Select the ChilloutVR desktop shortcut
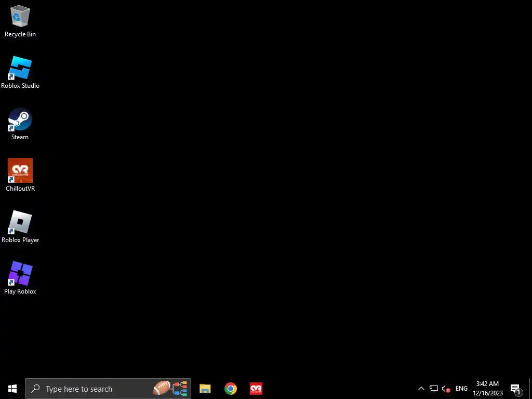This screenshot has width=532, height=399. pyautogui.click(x=20, y=175)
